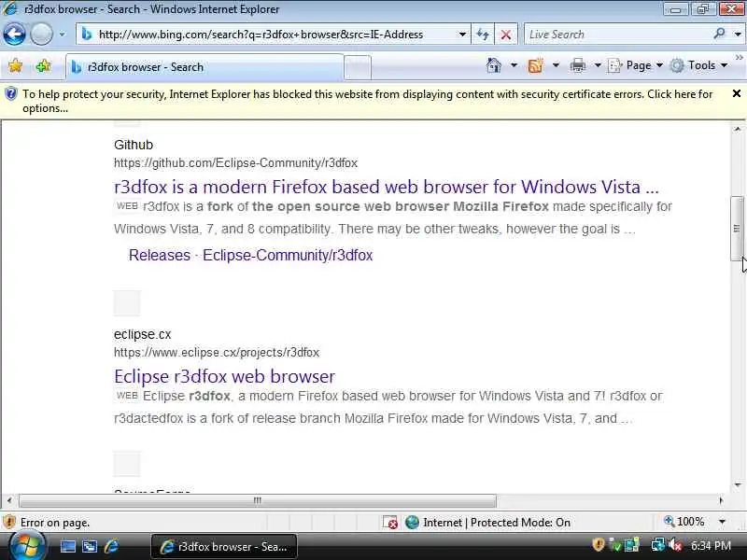Viewport: 747px width, 560px height.
Task: Click the Github site name label
Action: 134,145
